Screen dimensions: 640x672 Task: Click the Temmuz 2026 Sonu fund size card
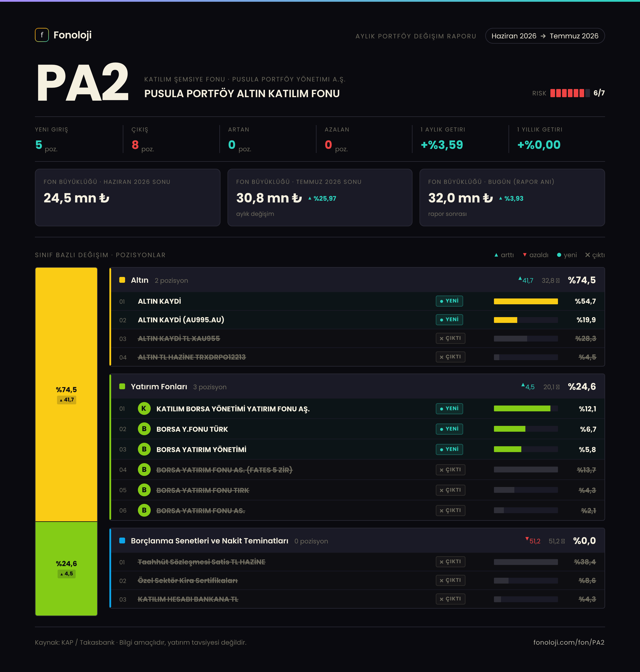point(320,197)
